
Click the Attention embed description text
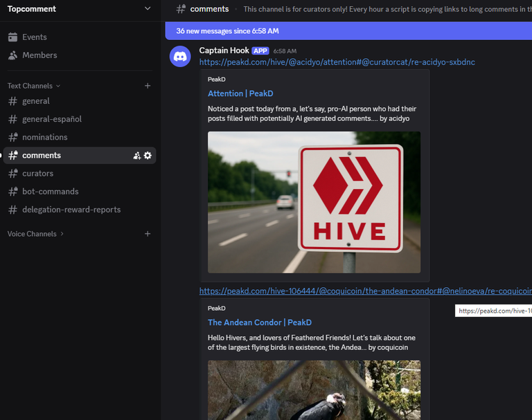click(312, 113)
